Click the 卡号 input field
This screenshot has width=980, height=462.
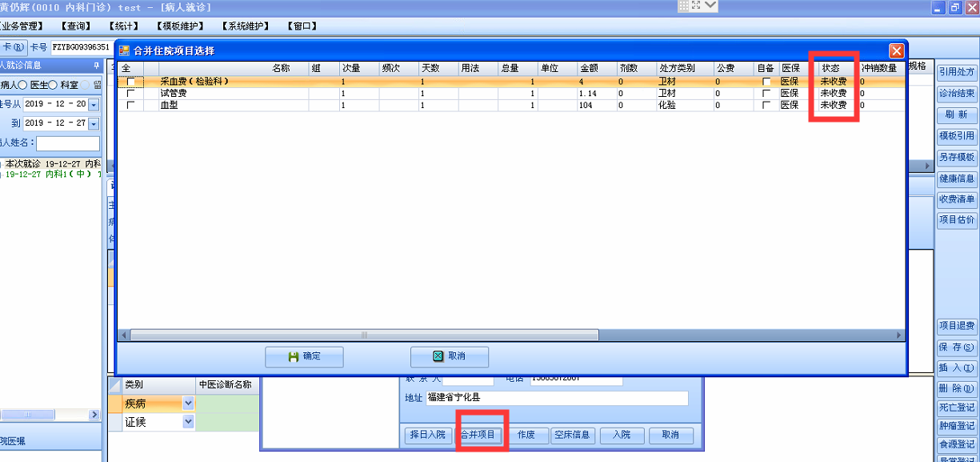[82, 47]
